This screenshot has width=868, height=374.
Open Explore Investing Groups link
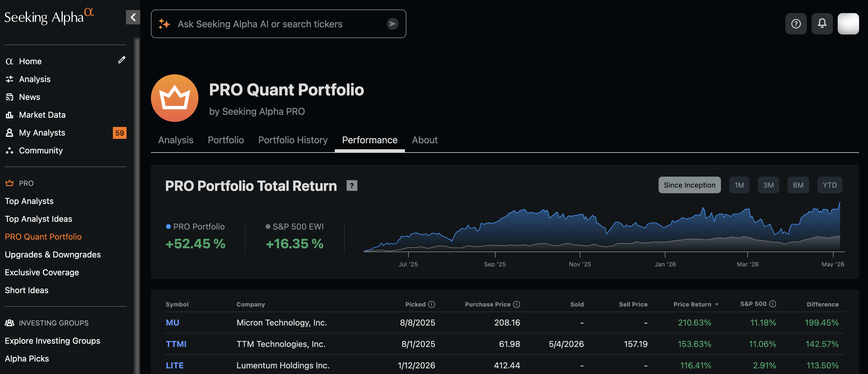tap(52, 341)
